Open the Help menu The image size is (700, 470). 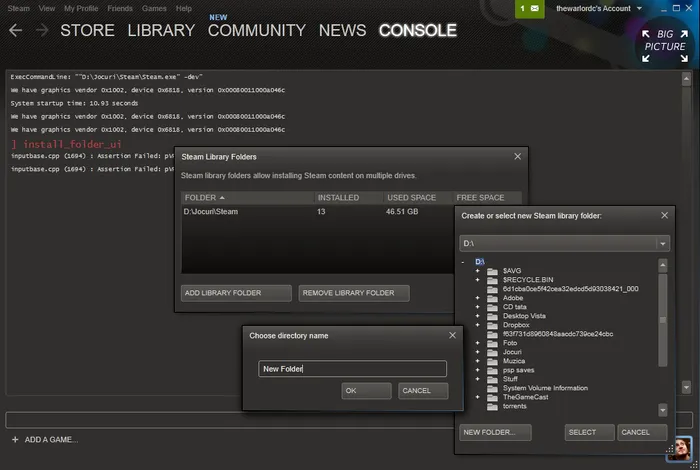(x=183, y=8)
